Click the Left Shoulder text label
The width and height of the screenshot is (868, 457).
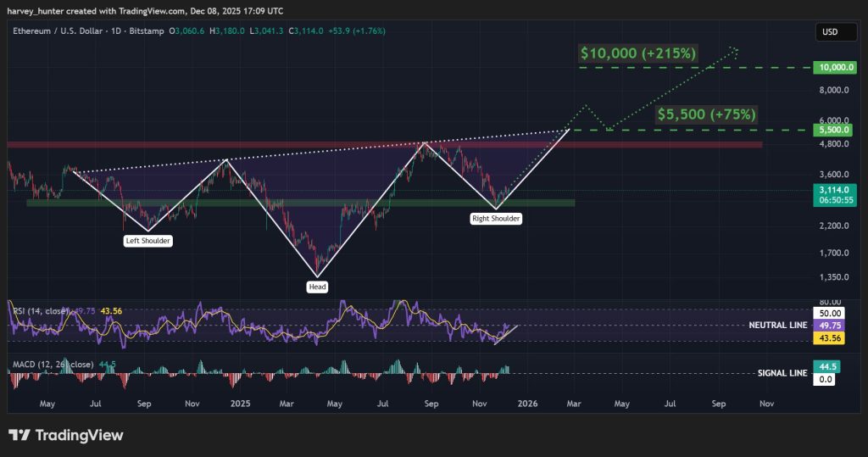point(148,242)
